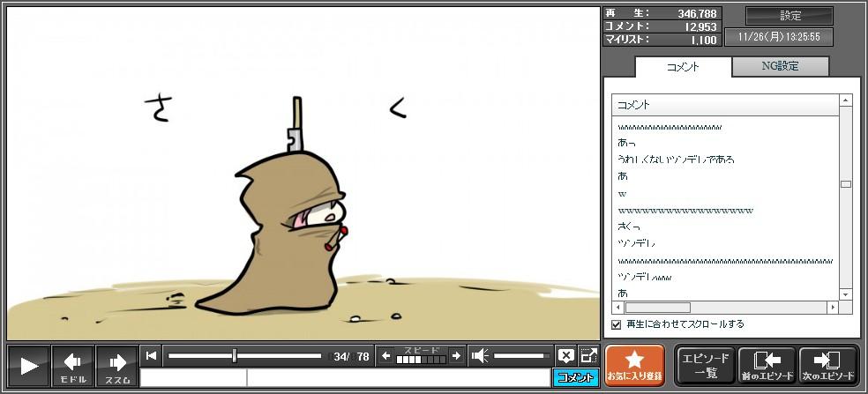Image resolution: width=868 pixels, height=394 pixels.
Task: Add to favorites with the star button
Action: coord(634,366)
